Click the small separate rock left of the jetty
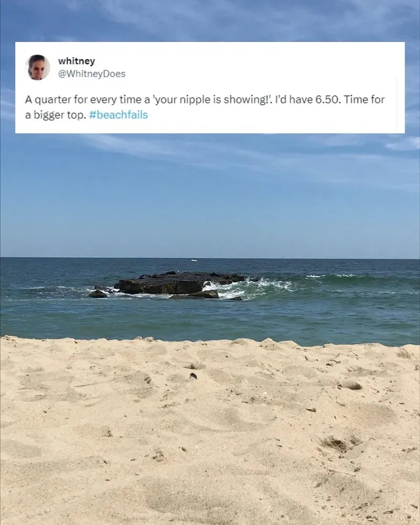Image resolution: width=420 pixels, height=525 pixels. pyautogui.click(x=98, y=294)
